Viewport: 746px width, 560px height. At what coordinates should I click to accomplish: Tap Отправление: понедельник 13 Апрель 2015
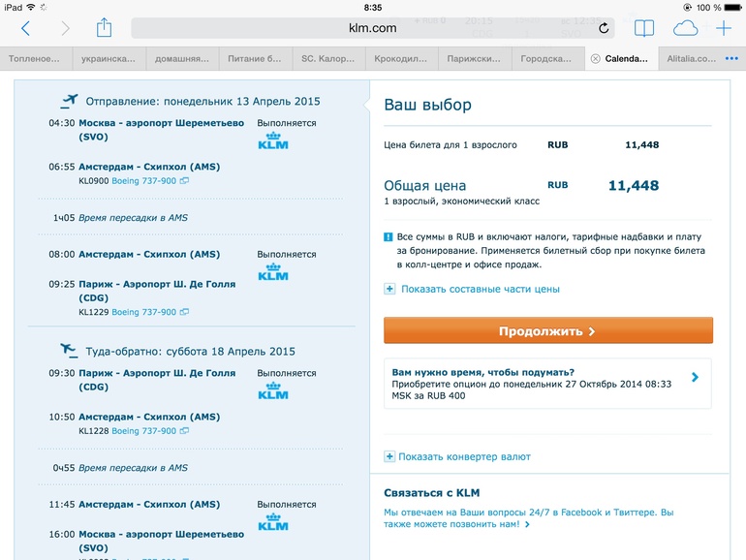[x=202, y=102]
